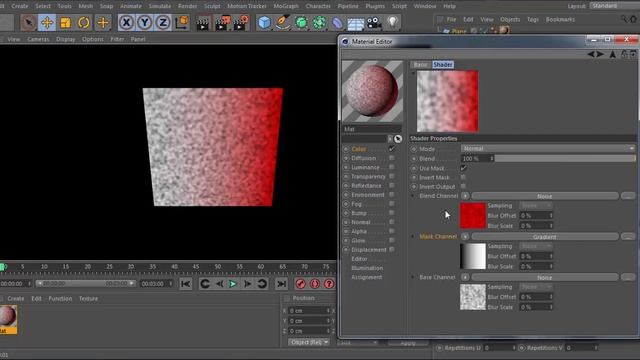Open the Spline pen tool
Viewport: 640px width, 360px height.
coord(282,22)
